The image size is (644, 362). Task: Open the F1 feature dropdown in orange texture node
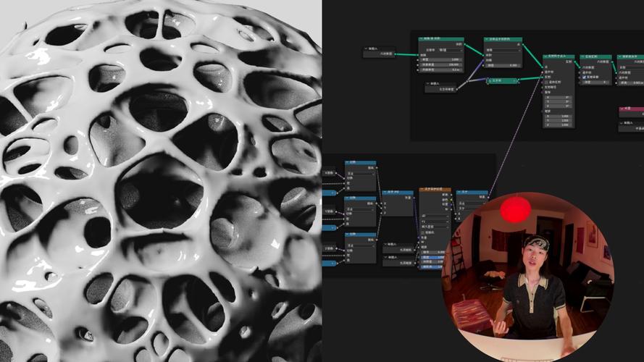[435, 222]
